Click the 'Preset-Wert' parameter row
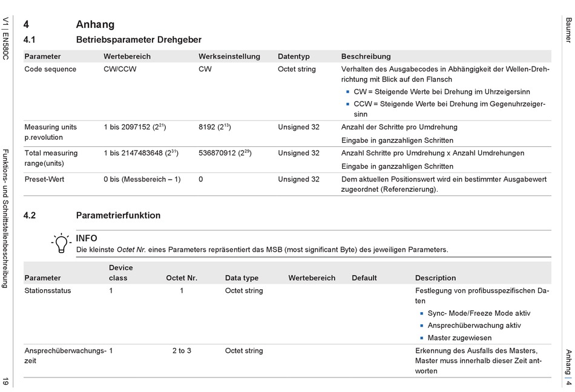This screenshot has height=392, width=575. (x=44, y=179)
